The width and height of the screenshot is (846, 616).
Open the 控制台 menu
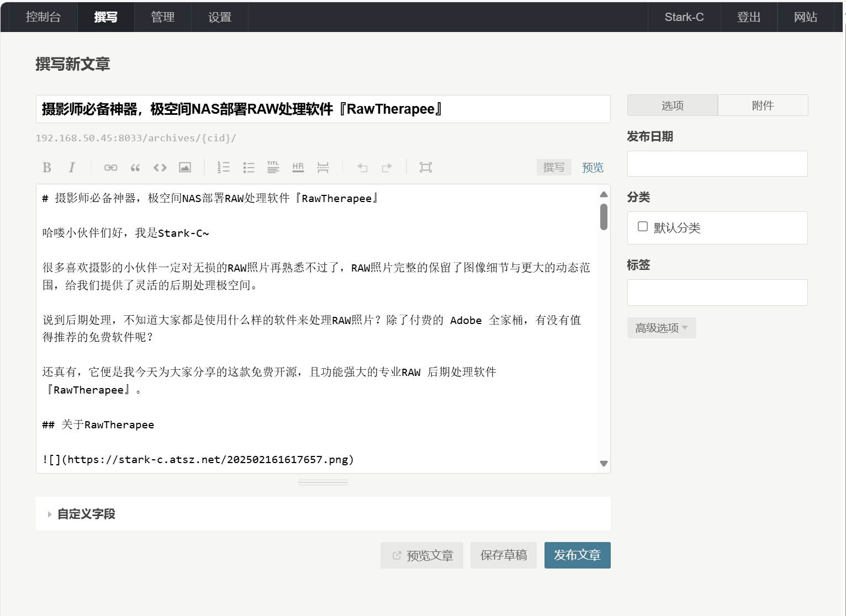pyautogui.click(x=43, y=17)
